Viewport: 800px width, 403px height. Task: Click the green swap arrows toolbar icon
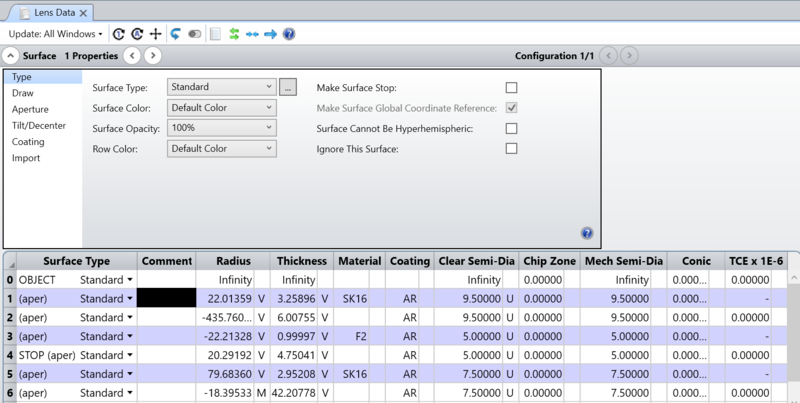point(234,34)
